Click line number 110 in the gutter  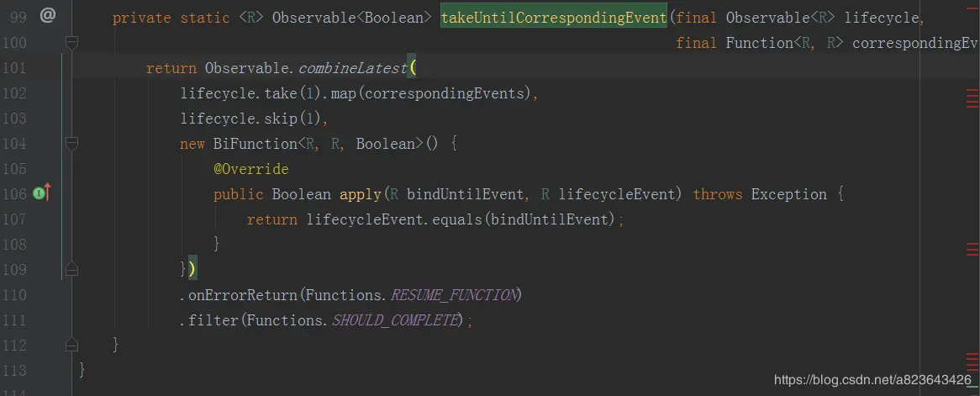[14, 294]
